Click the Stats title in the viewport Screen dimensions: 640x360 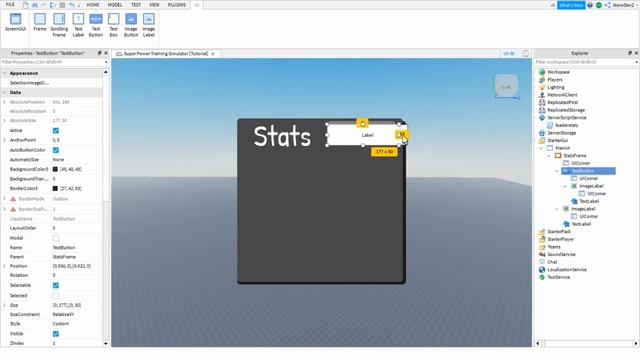pyautogui.click(x=282, y=136)
